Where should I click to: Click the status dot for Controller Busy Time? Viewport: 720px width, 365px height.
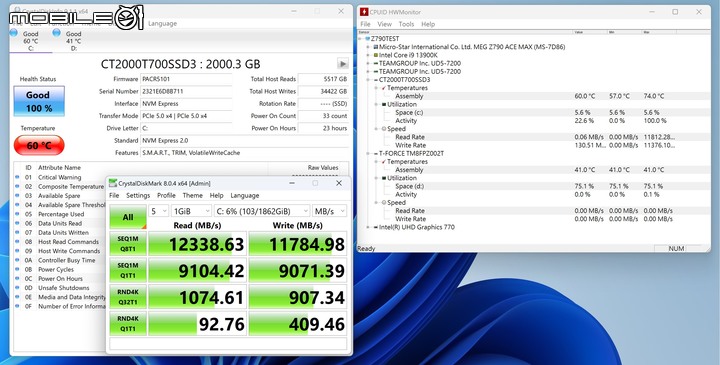pos(17,260)
